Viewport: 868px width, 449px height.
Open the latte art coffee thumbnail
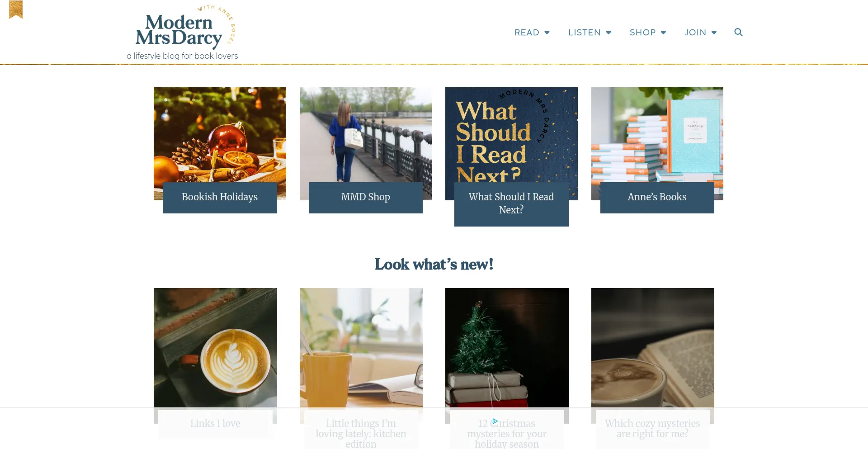[215, 348]
